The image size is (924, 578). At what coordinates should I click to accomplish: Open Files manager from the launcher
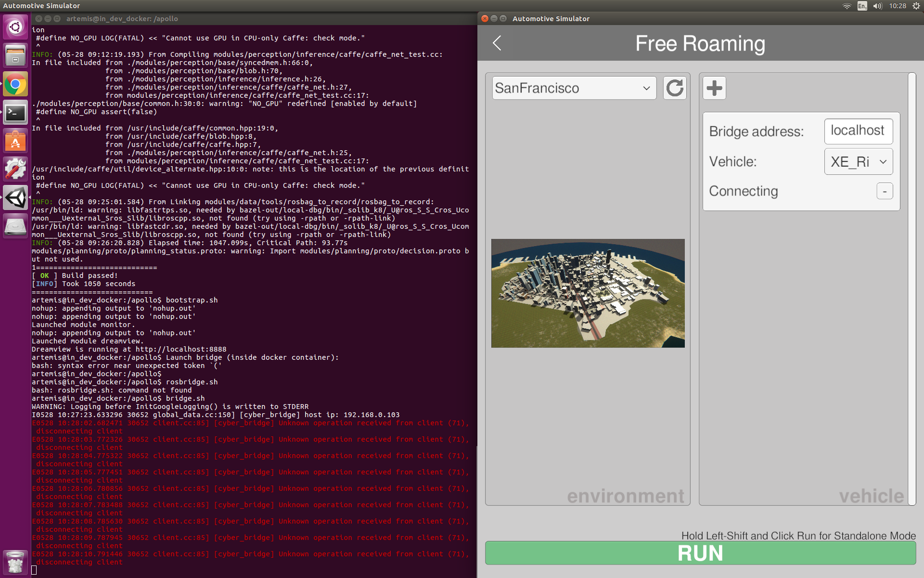(15, 56)
